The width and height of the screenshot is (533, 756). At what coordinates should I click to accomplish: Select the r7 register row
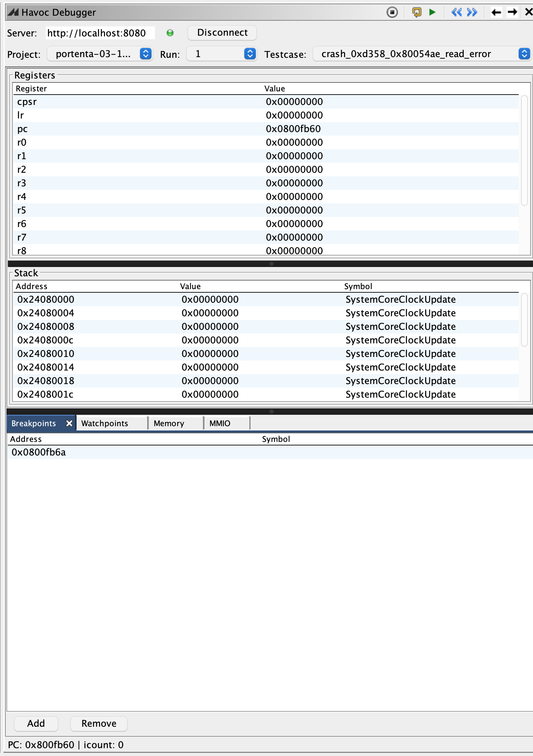click(x=266, y=237)
